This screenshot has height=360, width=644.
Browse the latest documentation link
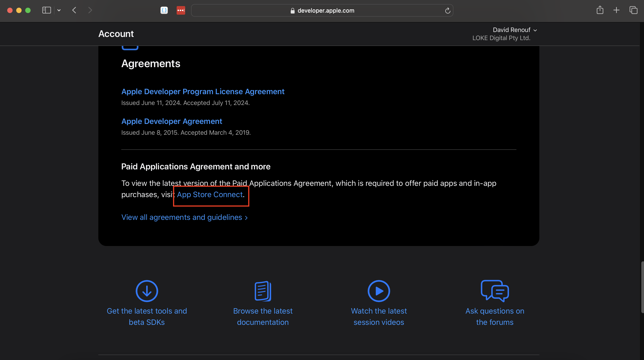(x=263, y=317)
